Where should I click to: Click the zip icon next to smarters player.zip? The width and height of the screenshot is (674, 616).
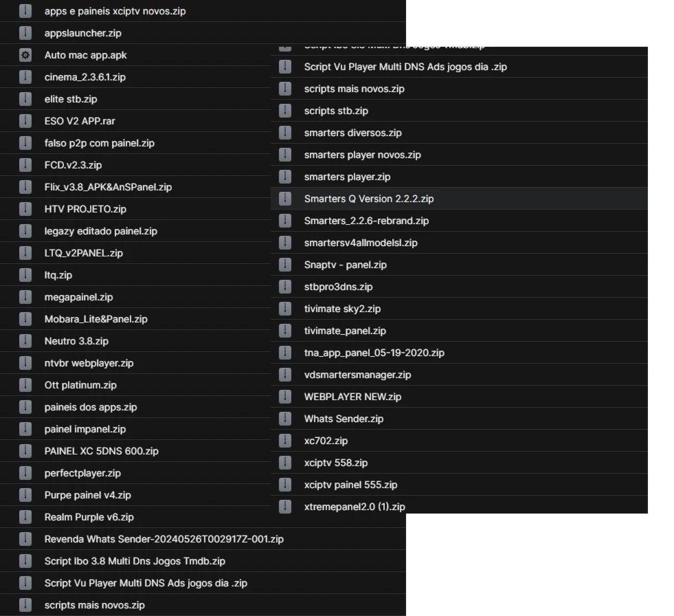(285, 177)
